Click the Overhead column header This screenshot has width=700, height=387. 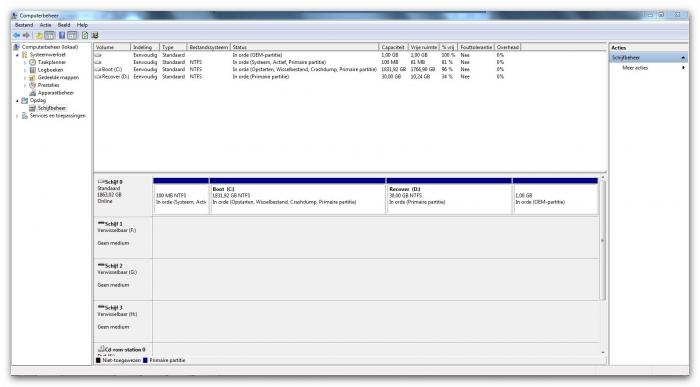tap(508, 47)
